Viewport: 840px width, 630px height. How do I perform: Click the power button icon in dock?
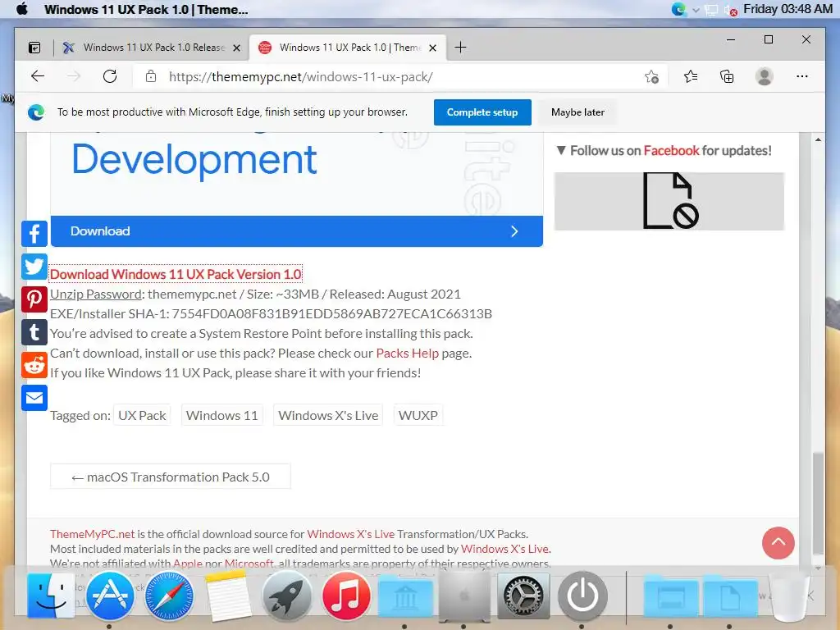tap(582, 597)
